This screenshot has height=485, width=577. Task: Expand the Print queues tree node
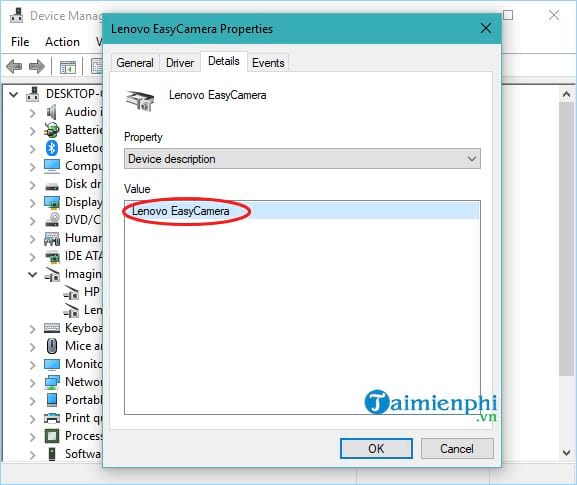click(x=33, y=419)
